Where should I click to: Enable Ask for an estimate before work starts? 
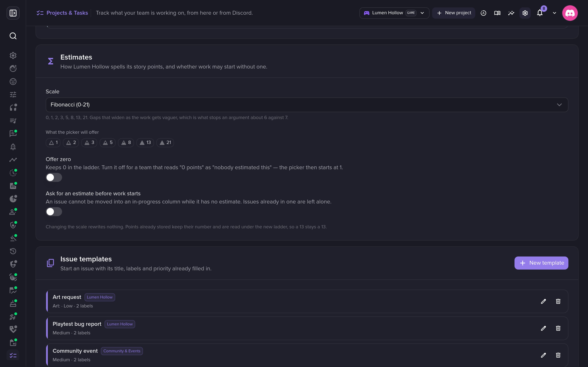pyautogui.click(x=54, y=212)
